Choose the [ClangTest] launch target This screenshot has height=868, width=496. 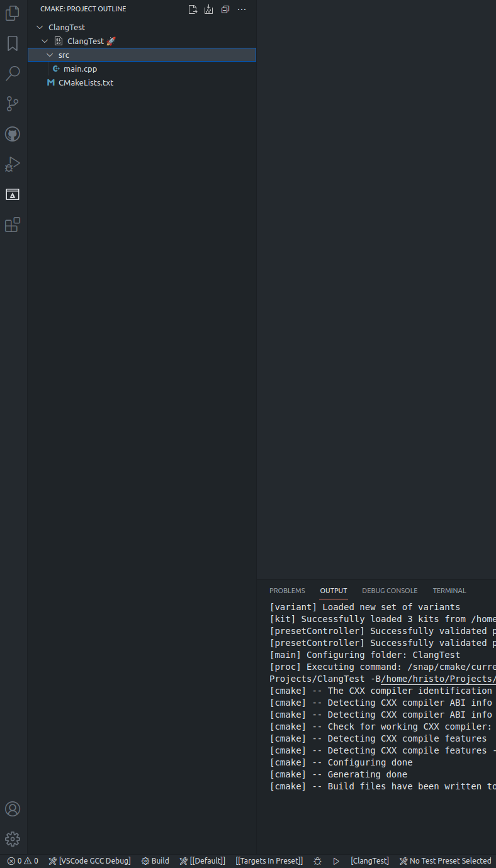pos(369,861)
